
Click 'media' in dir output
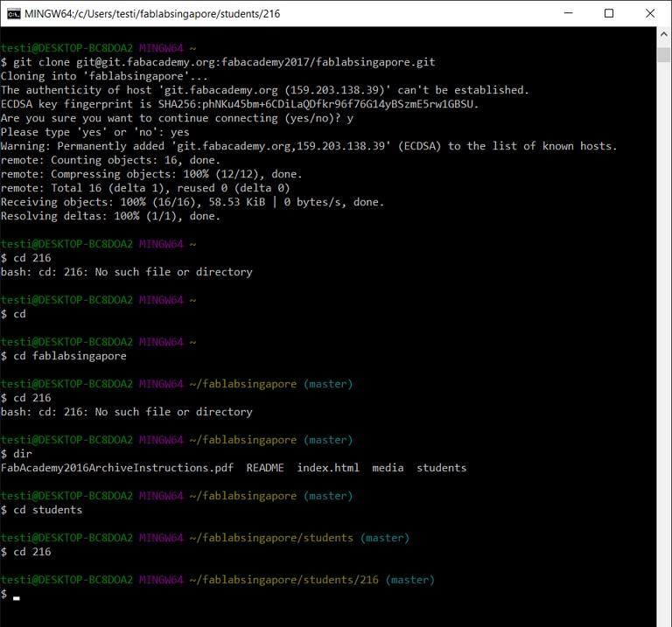click(x=388, y=468)
